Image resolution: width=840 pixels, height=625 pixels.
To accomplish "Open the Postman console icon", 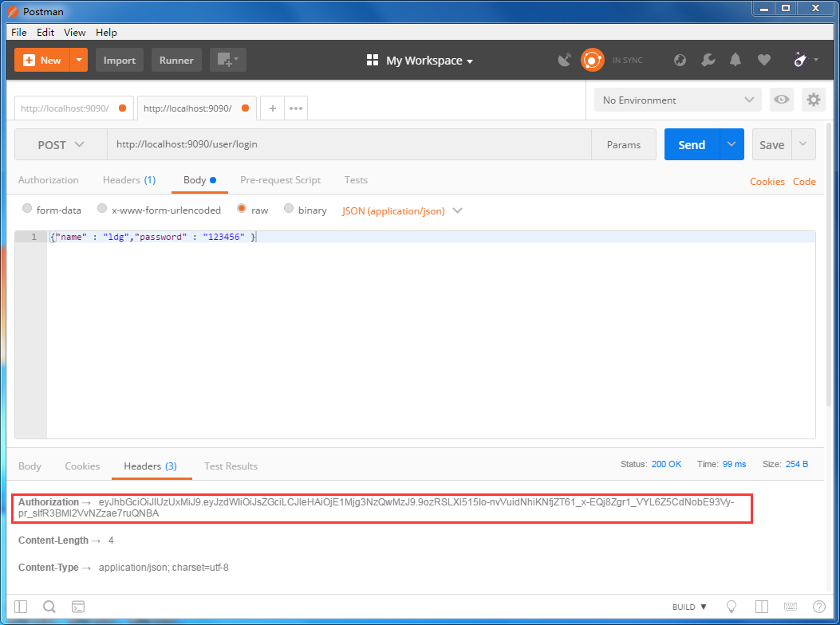I will tap(78, 607).
